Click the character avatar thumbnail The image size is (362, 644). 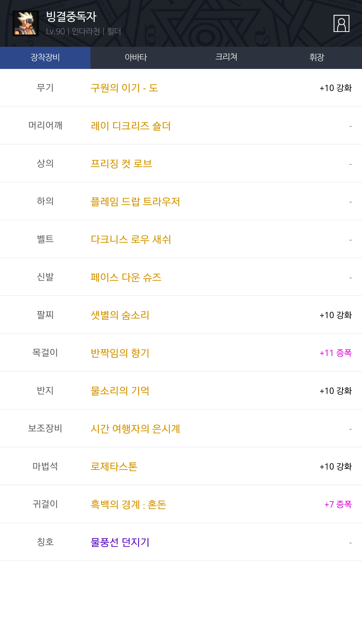pyautogui.click(x=26, y=23)
